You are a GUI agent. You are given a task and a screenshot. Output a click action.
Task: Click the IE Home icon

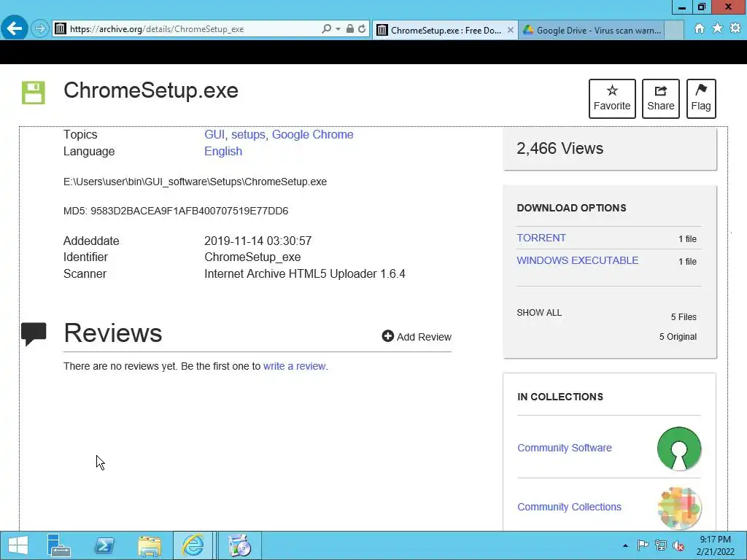point(700,28)
